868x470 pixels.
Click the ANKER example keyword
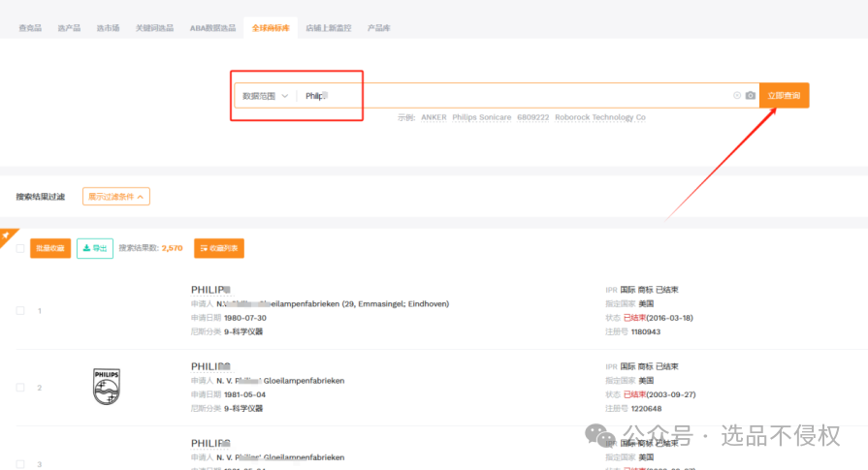434,117
